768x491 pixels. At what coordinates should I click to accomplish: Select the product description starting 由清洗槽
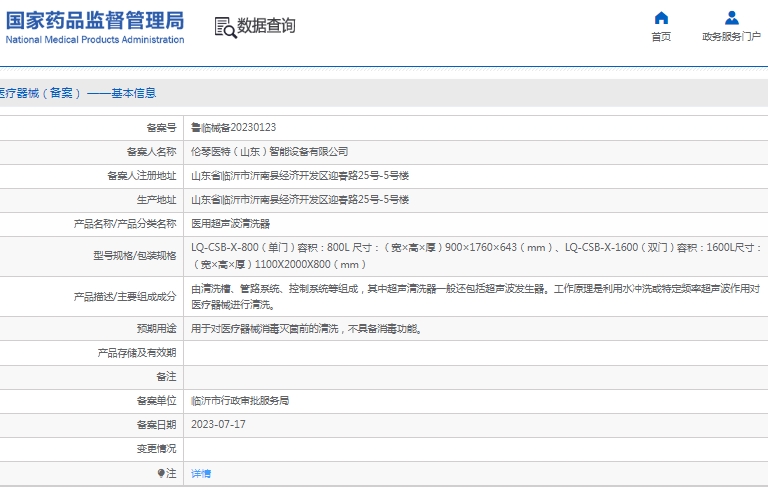pos(475,296)
